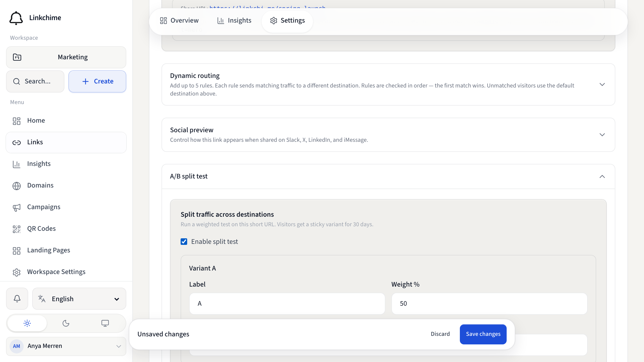Click the Search field in sidebar
Viewport: 644px width, 362px height.
coord(35,81)
